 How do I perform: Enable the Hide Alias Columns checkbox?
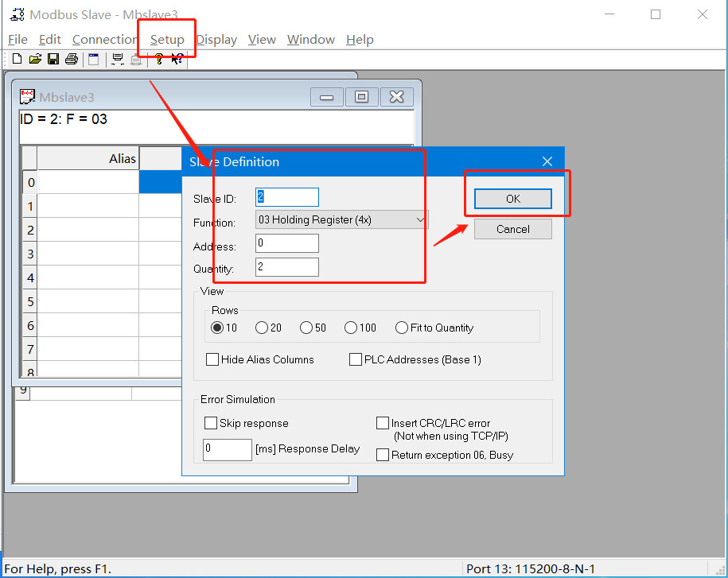click(x=212, y=359)
